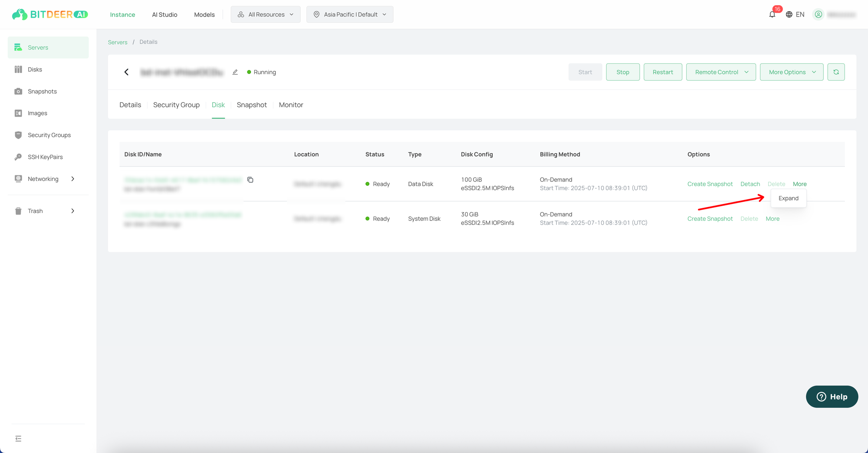
Task: Click the Trash bin icon
Action: pyautogui.click(x=18, y=211)
